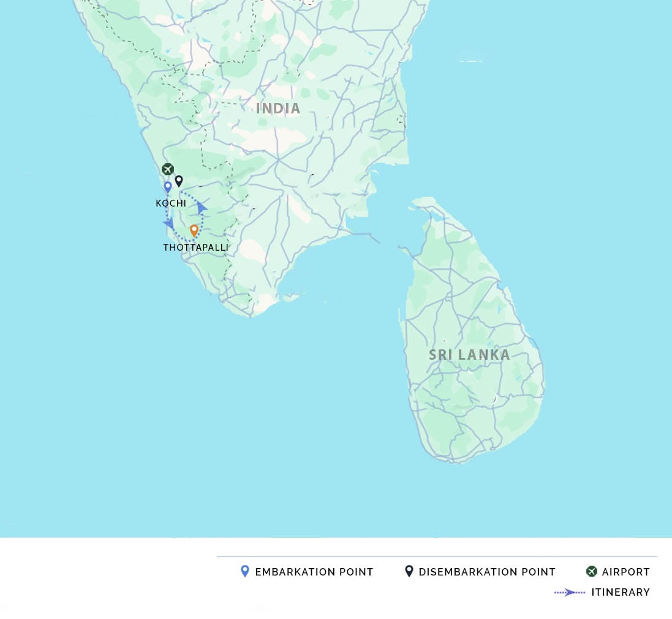Click the dotted arrow itinerary legend symbol
Viewport: 672px width, 619px height.
570,592
